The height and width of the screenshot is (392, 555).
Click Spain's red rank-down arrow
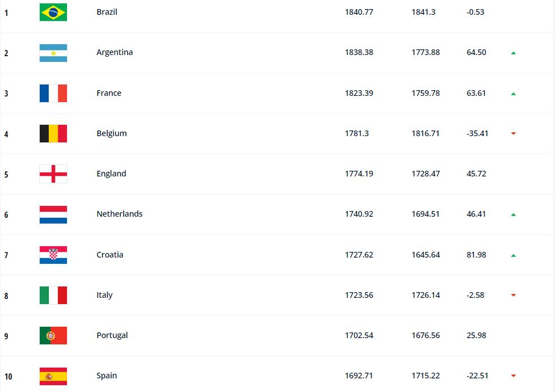point(513,376)
